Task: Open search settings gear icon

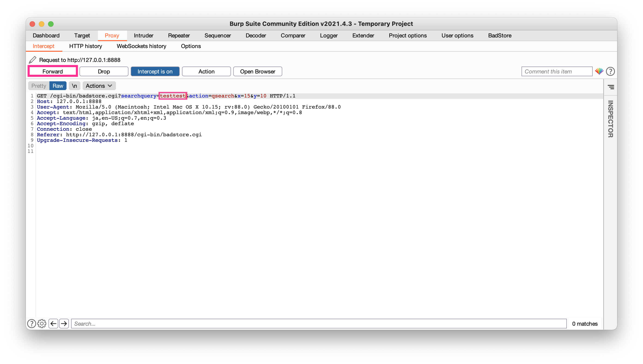Action: pyautogui.click(x=42, y=324)
